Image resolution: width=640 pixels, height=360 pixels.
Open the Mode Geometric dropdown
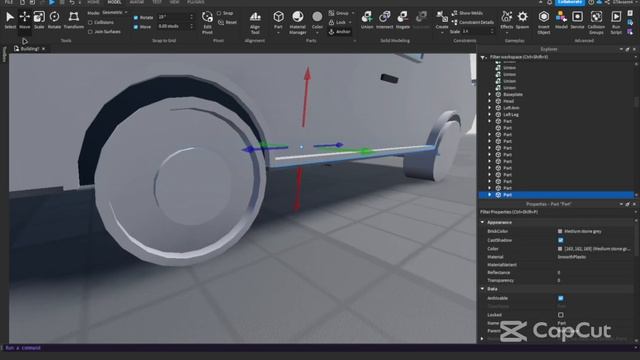point(114,13)
